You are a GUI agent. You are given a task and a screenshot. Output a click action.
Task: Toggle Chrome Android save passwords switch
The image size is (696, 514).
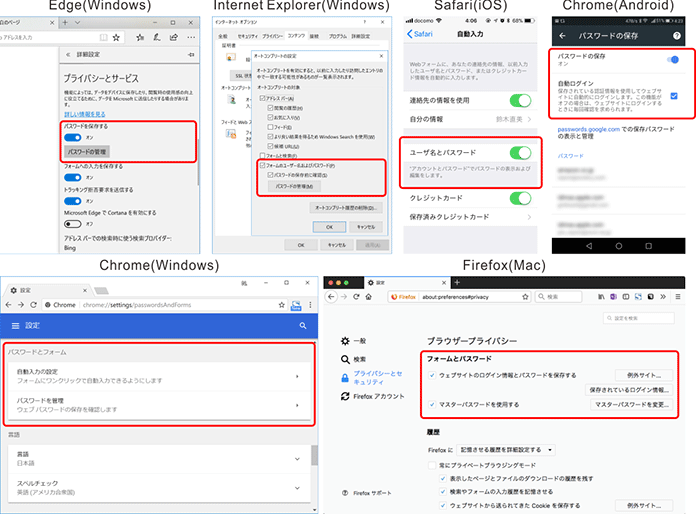tap(673, 59)
